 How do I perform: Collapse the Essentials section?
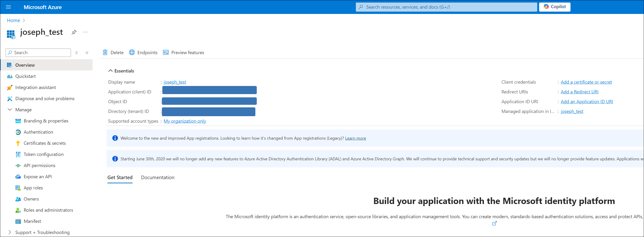pyautogui.click(x=110, y=71)
